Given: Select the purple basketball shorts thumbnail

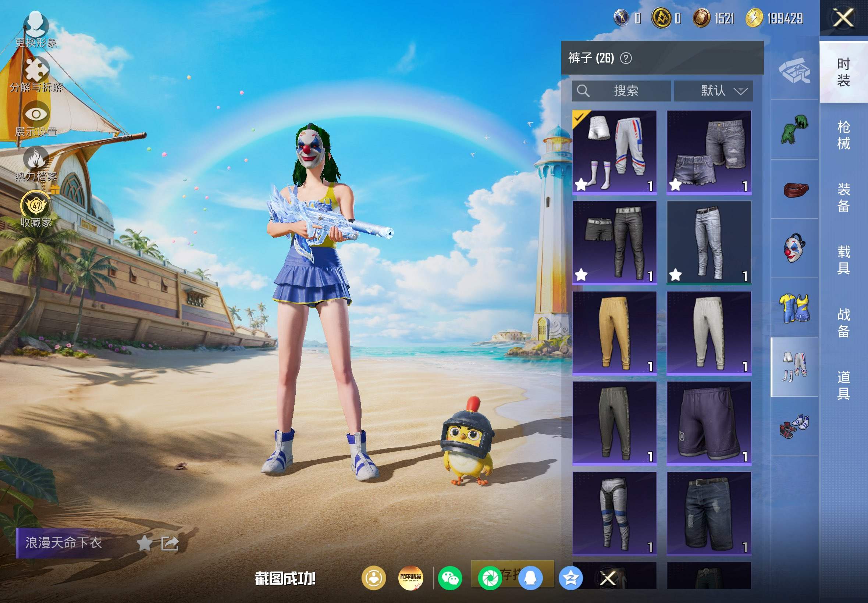Looking at the screenshot, I should click(x=709, y=423).
